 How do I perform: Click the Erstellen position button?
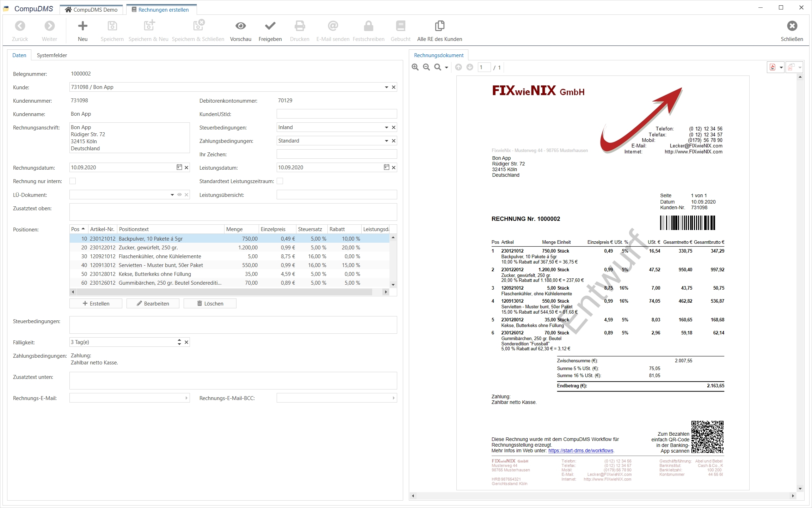tap(96, 303)
